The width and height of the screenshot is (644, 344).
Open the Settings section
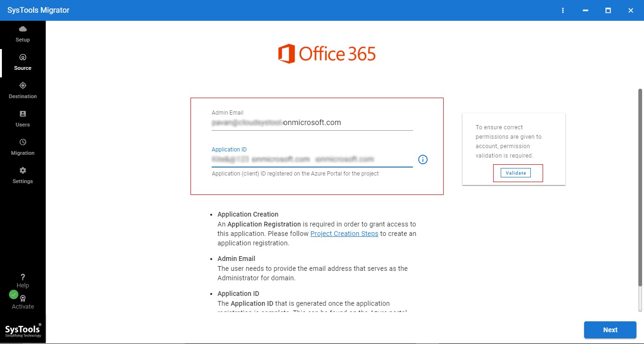point(22,175)
